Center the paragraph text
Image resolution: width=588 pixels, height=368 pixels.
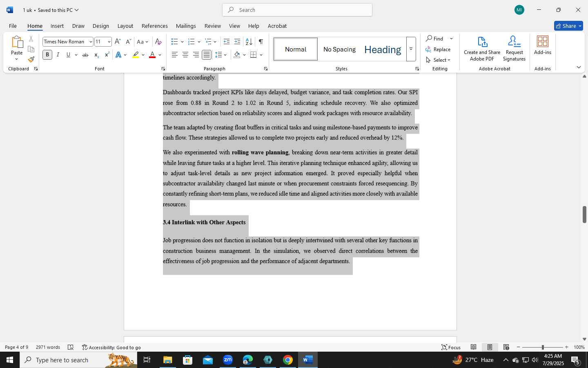coord(185,55)
